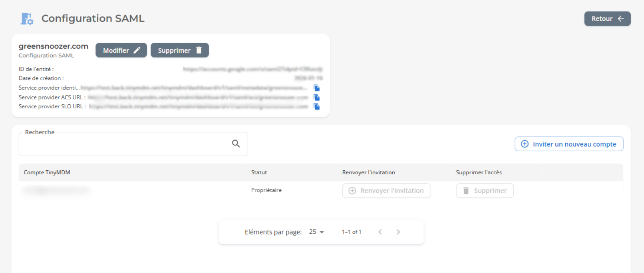Copy the Service provider identifier value
644x273 pixels.
(x=316, y=88)
